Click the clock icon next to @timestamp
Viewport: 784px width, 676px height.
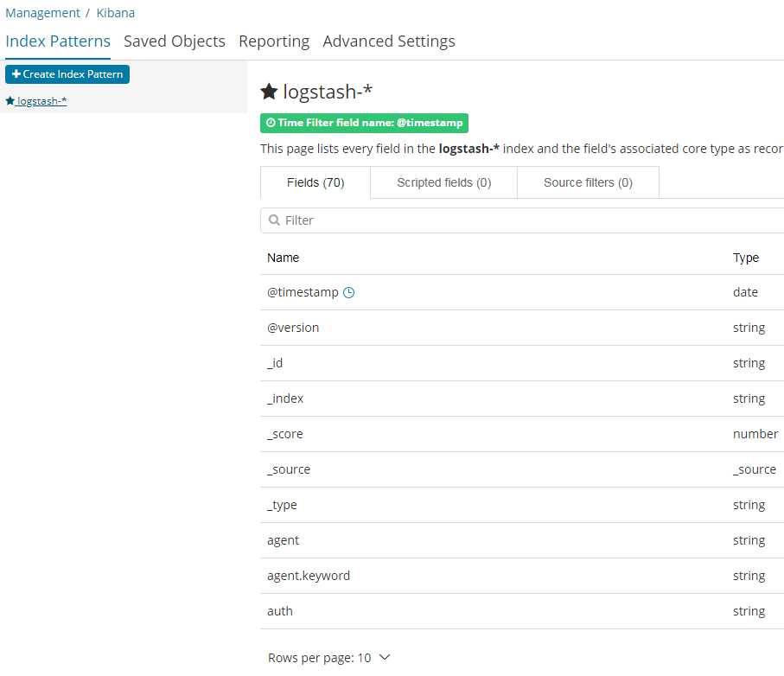tap(349, 292)
